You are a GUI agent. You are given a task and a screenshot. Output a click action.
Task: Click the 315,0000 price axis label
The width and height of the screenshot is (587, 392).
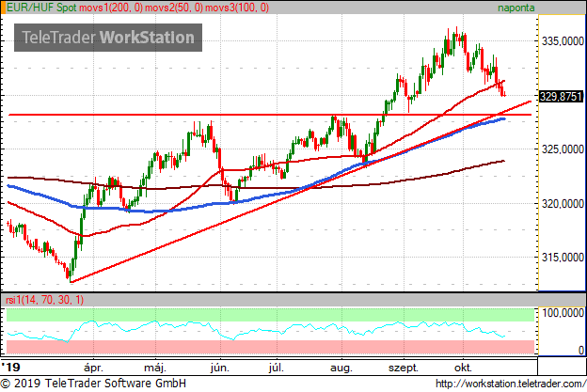(x=563, y=257)
